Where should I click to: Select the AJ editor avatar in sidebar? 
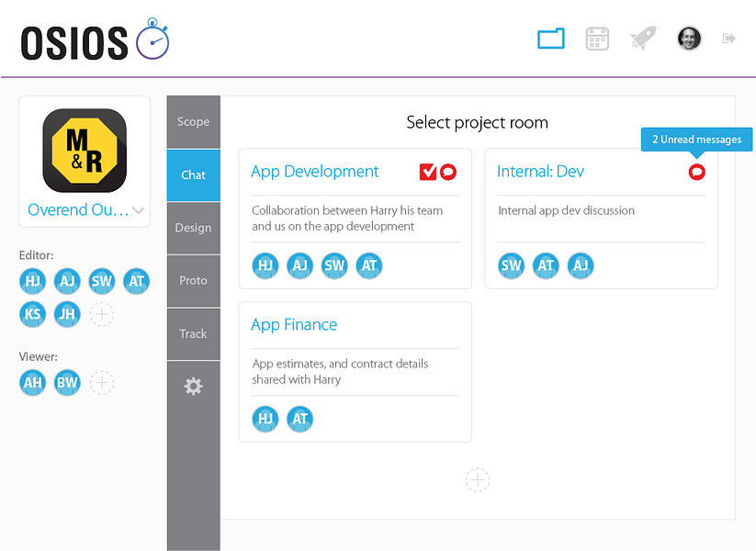pos(67,281)
